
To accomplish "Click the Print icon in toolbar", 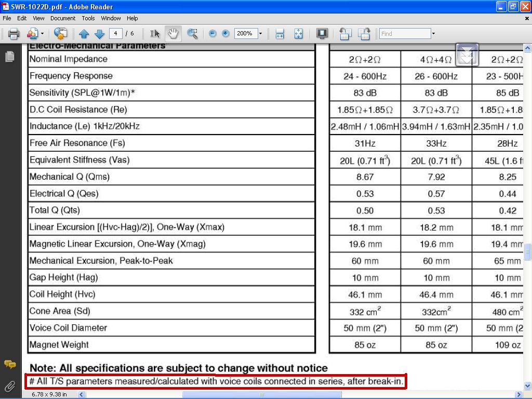I will [14, 34].
